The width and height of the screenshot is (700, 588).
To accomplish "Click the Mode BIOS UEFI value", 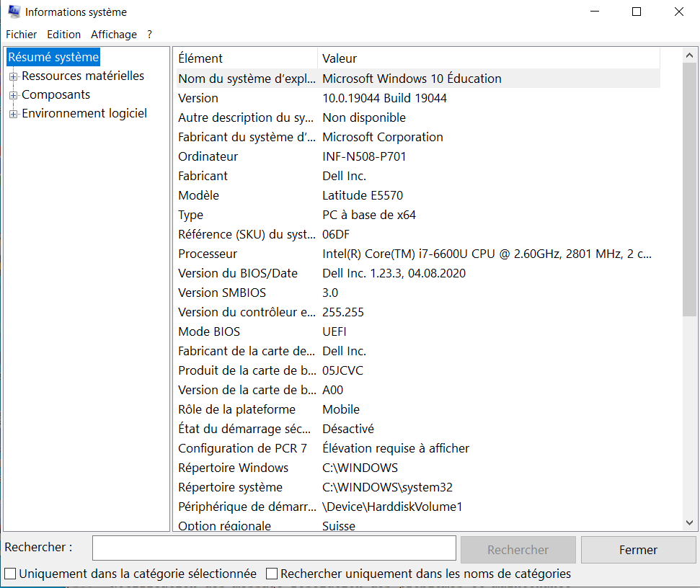I will (x=335, y=331).
